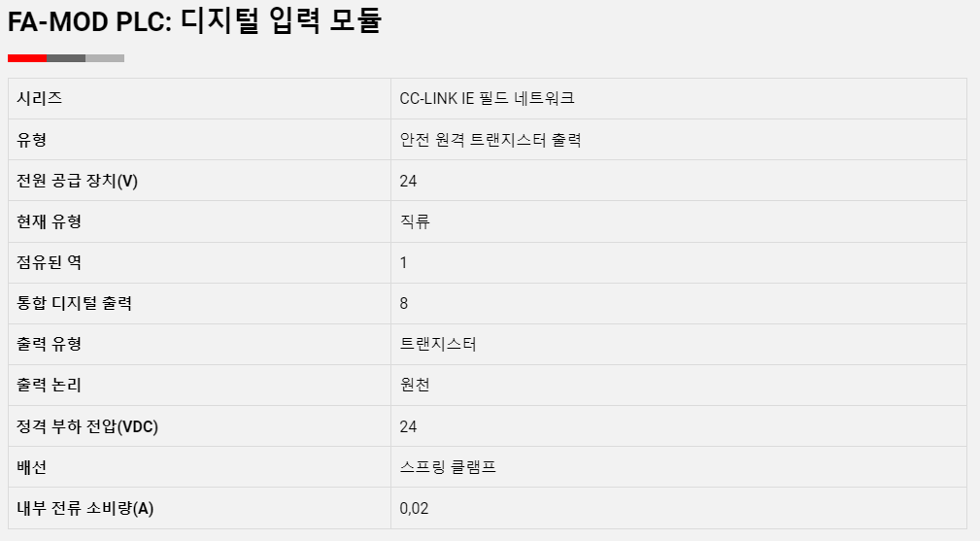Viewport: 980px width, 541px height.
Task: Select the value 8 for digital outputs
Action: coord(404,303)
